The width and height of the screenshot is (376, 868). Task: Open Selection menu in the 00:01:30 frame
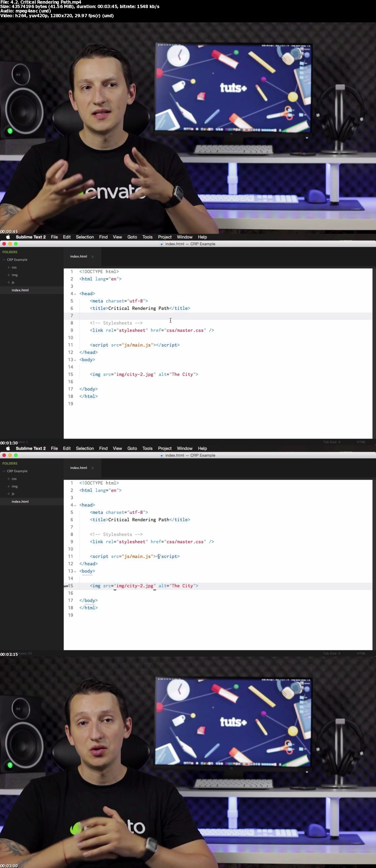pos(85,237)
